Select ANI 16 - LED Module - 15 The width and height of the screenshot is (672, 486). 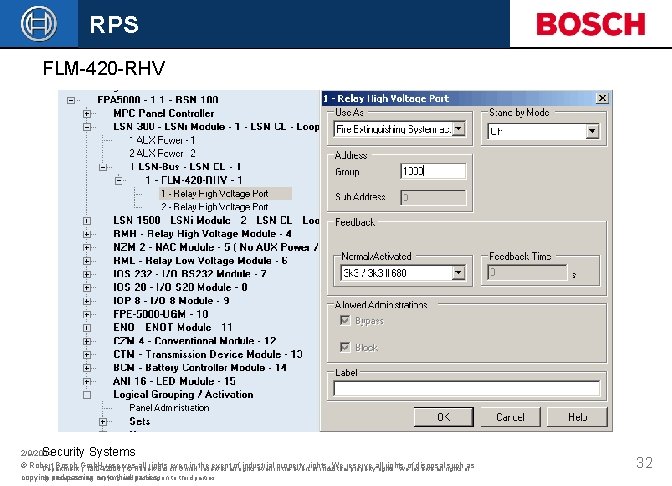(174, 381)
